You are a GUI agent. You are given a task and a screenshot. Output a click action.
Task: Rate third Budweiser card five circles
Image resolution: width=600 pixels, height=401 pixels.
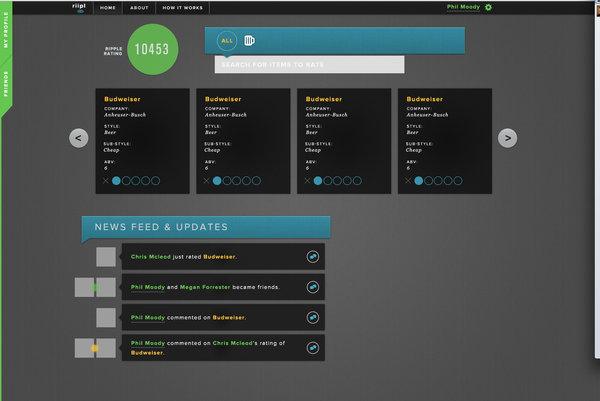pos(357,181)
